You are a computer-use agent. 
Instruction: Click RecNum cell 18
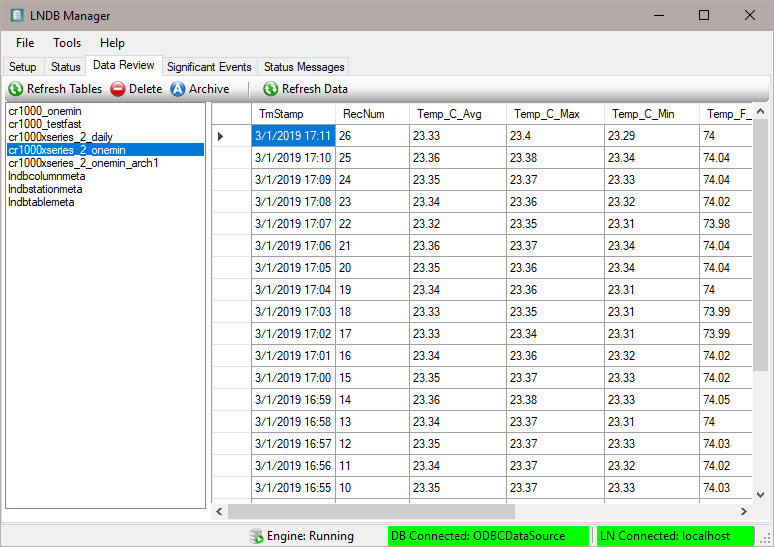click(x=372, y=312)
